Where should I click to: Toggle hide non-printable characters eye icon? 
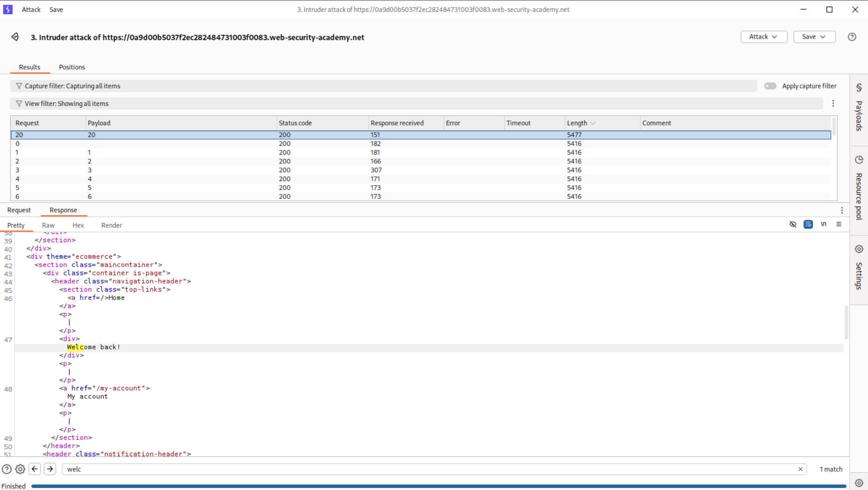pyautogui.click(x=793, y=224)
